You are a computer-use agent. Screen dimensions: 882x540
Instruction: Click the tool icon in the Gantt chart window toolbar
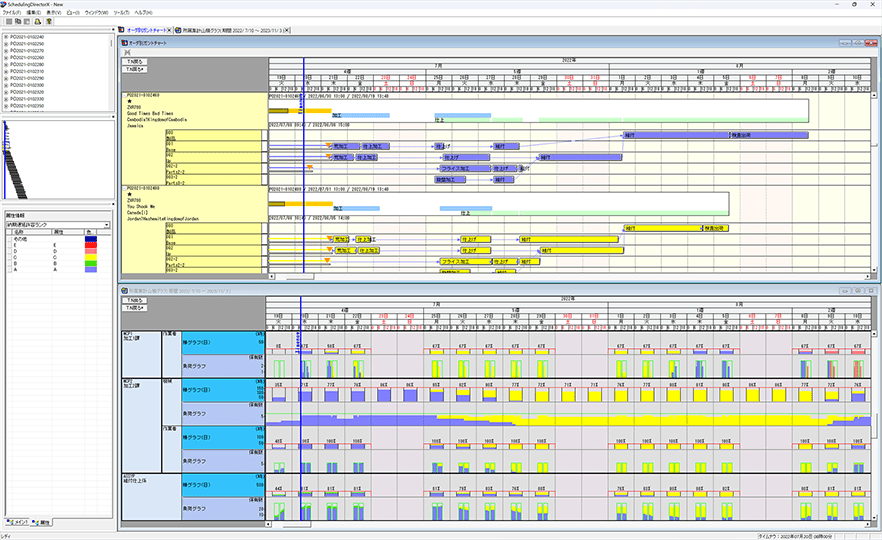coord(128,52)
